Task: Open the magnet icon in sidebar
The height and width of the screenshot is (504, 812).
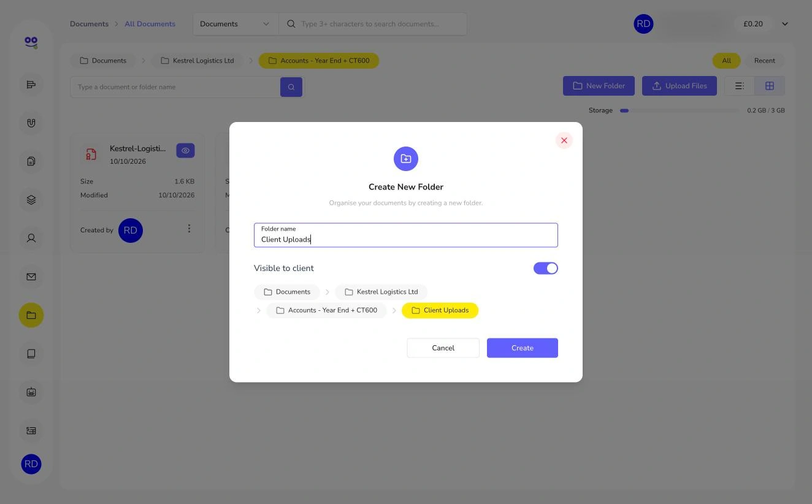Action: pos(31,123)
